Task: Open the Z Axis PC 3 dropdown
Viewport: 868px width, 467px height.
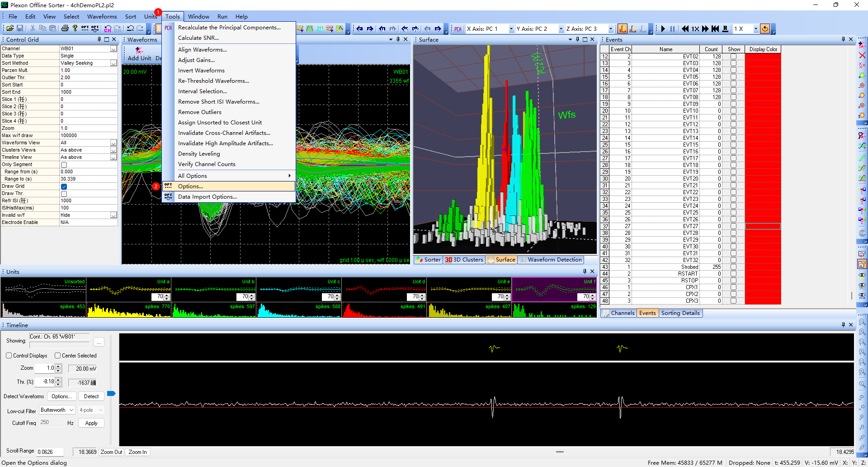Action: pos(611,29)
